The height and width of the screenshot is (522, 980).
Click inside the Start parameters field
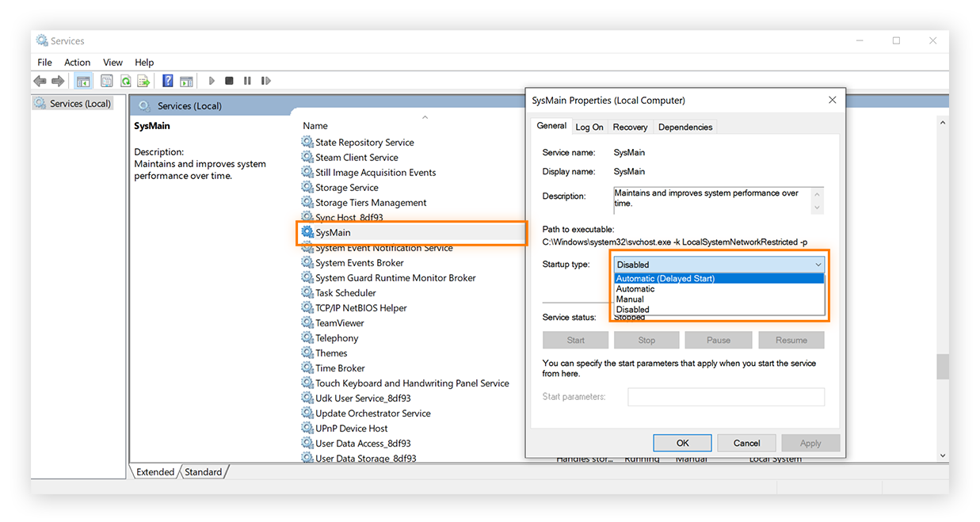(x=726, y=397)
